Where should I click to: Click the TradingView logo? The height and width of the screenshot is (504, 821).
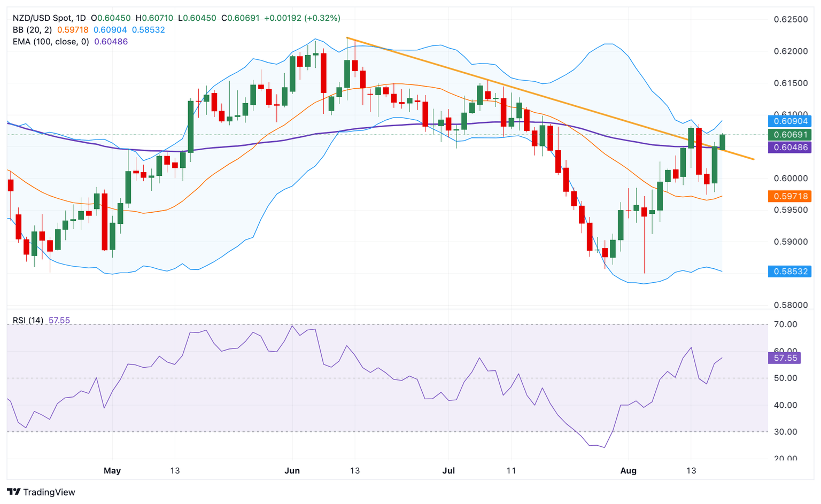coord(41,492)
